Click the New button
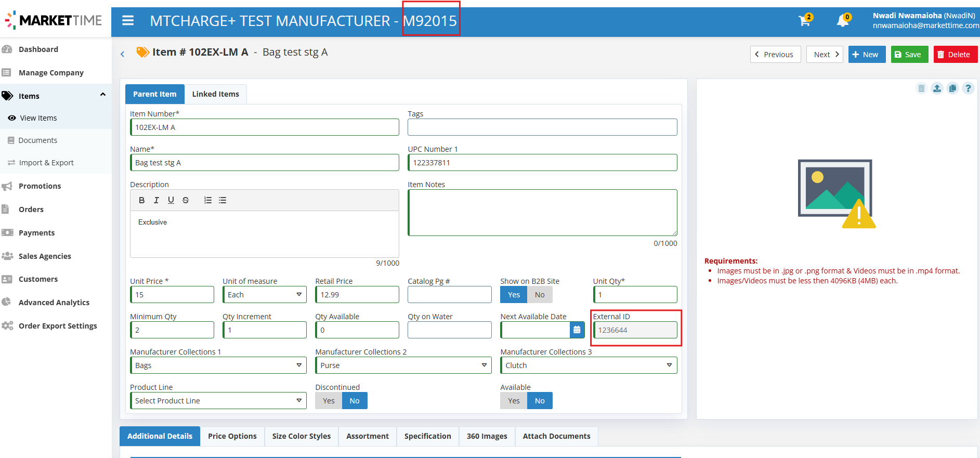The height and width of the screenshot is (458, 980). pos(867,55)
